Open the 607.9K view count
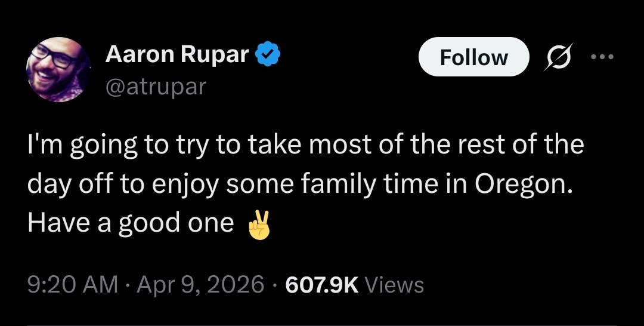 322,285
